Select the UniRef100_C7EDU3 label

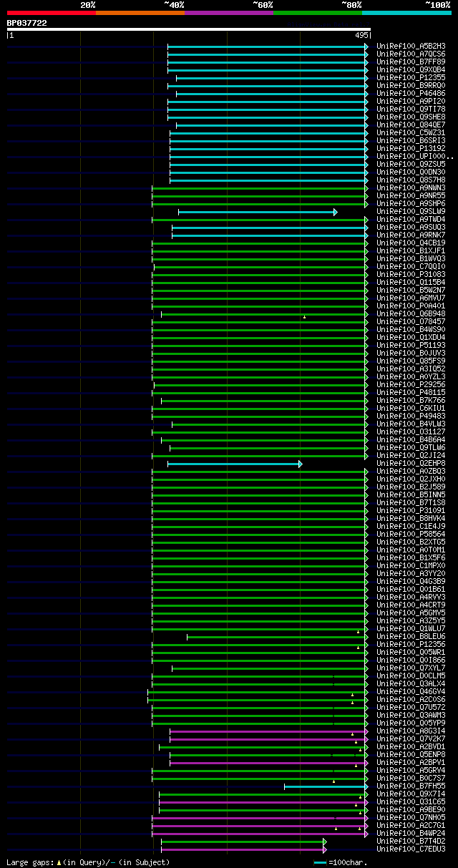(x=411, y=849)
